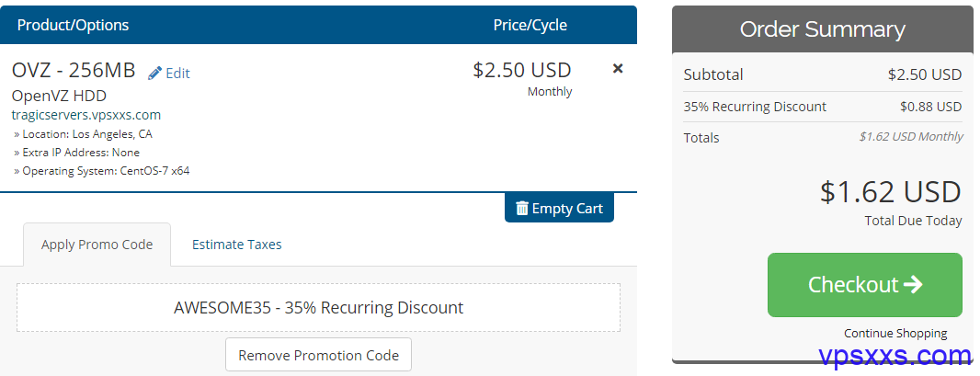Click the trash can icon in Empty Cart

tap(522, 208)
